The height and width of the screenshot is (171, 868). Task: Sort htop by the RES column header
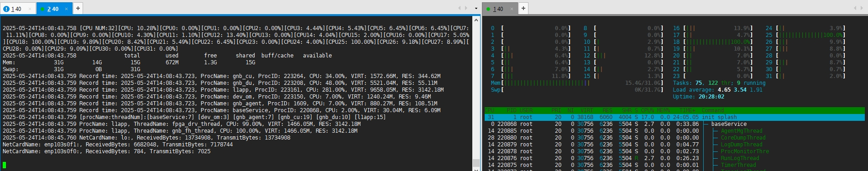(x=607, y=110)
